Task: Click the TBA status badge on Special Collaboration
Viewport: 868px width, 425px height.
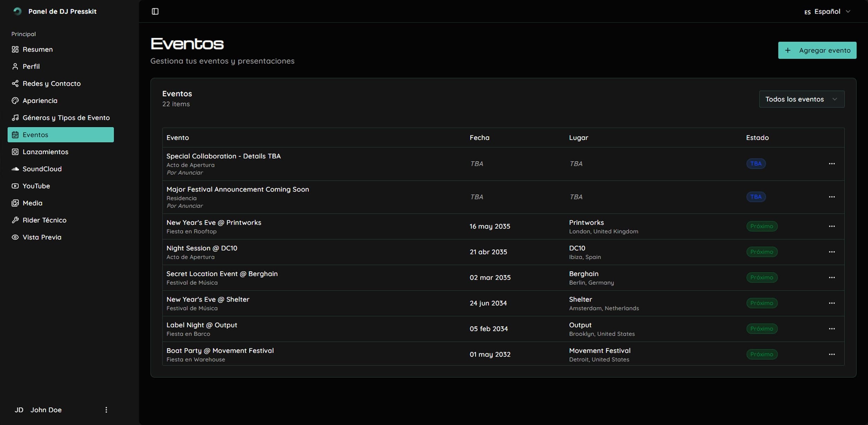Action: [x=756, y=163]
